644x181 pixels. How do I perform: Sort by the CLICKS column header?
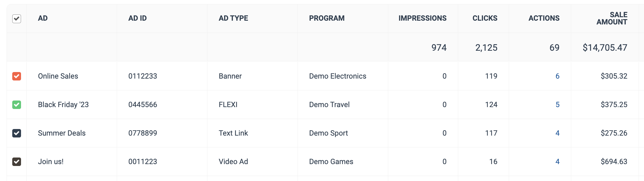coord(485,18)
